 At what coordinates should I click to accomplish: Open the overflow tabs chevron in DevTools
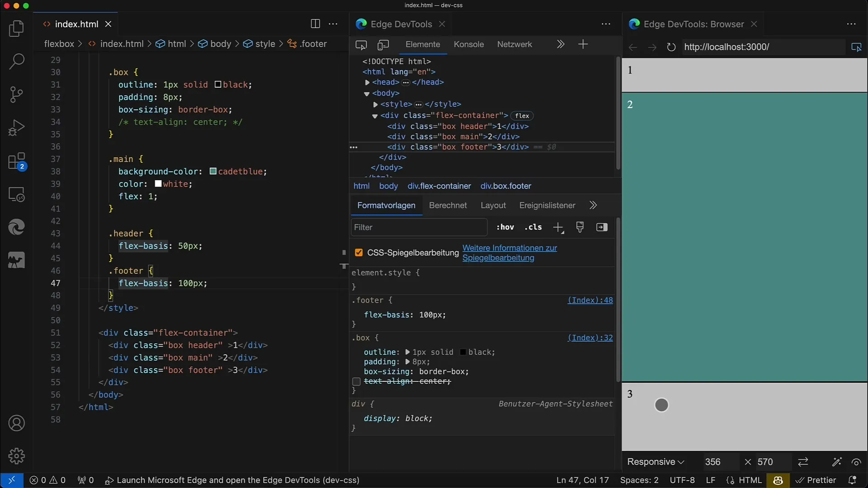pos(561,44)
